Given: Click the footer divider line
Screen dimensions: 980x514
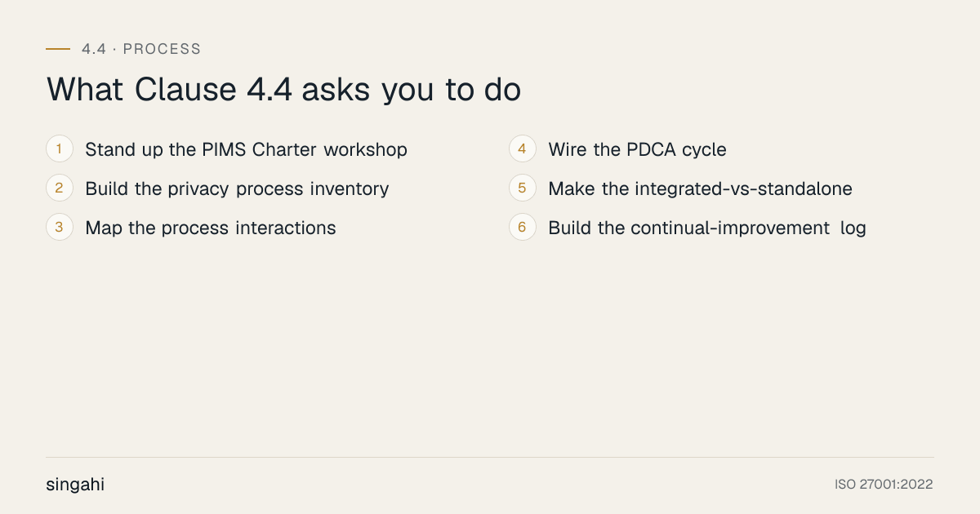Looking at the screenshot, I should 490,457.
